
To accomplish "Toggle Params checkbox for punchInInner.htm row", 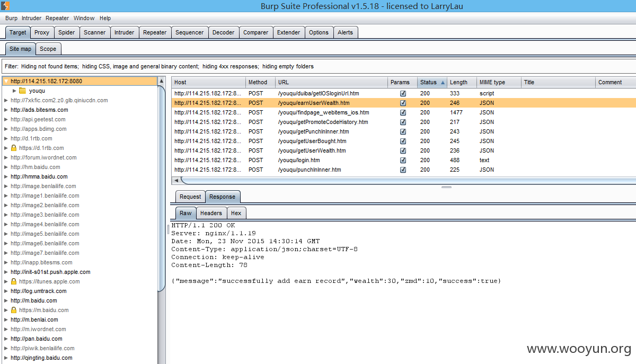I will (x=403, y=170).
